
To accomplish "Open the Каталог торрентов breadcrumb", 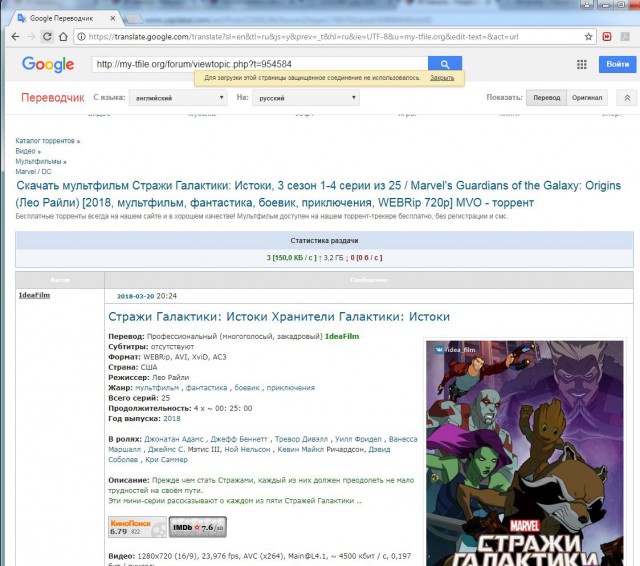I will pos(45,141).
